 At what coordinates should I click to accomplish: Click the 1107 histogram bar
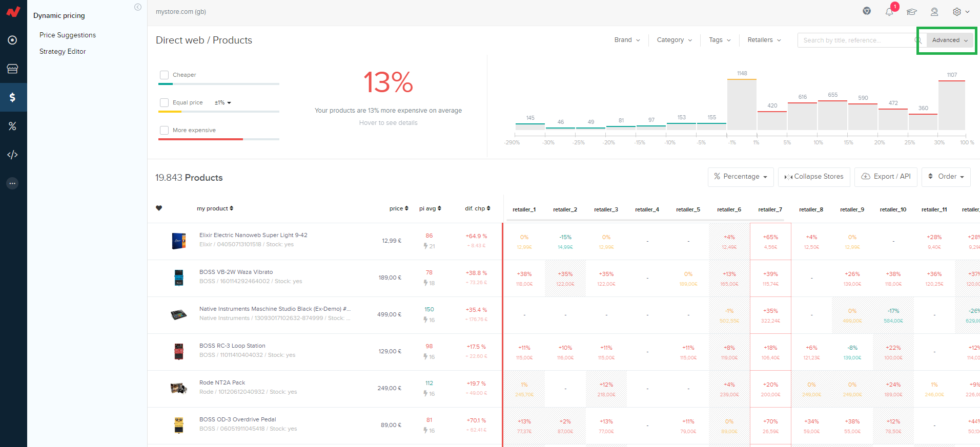(952, 105)
